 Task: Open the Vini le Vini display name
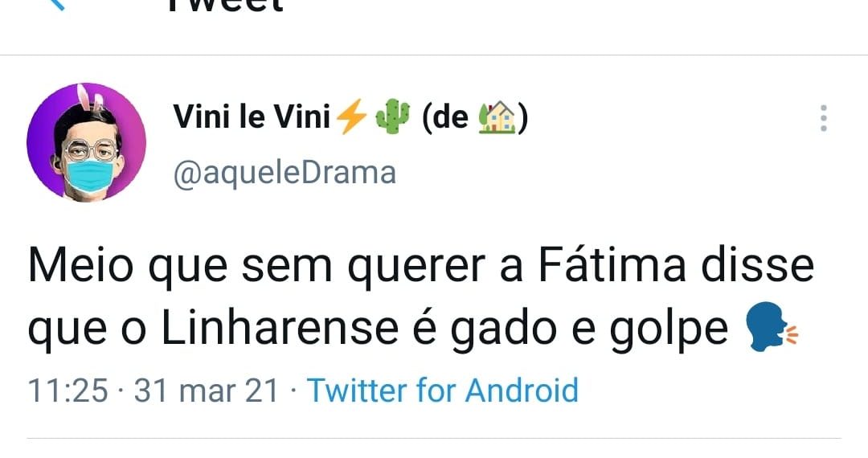(252, 117)
